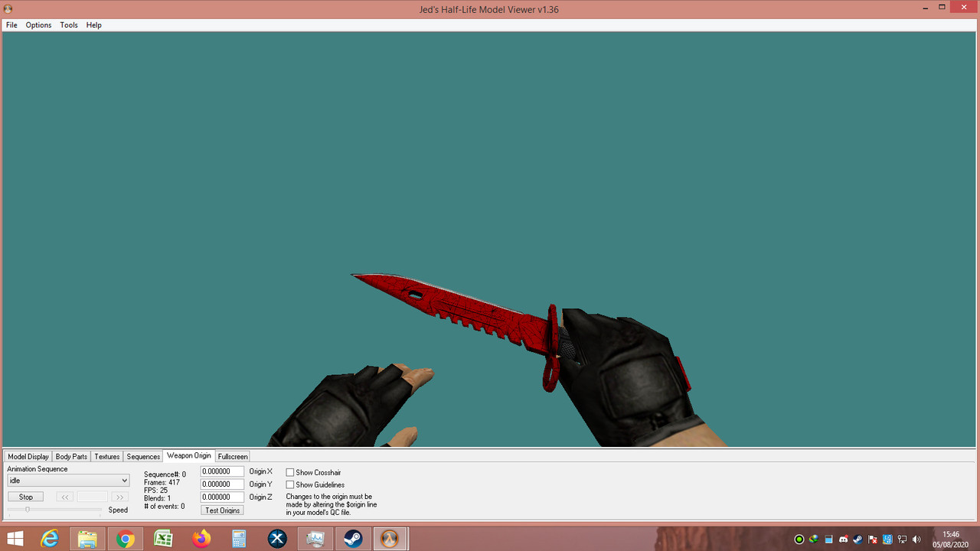This screenshot has height=551, width=980.
Task: Click the 'FPS: 25' info text
Action: 155,491
